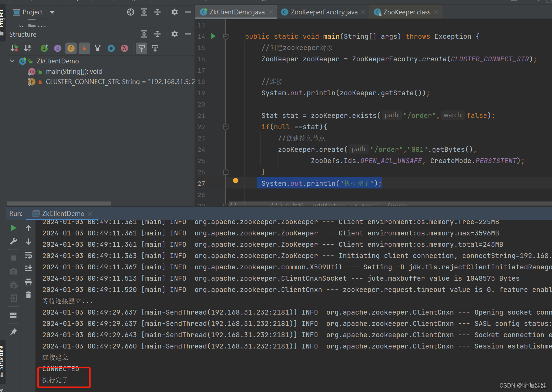Hide the Project panel
The width and height of the screenshot is (552, 392).
coord(188,12)
